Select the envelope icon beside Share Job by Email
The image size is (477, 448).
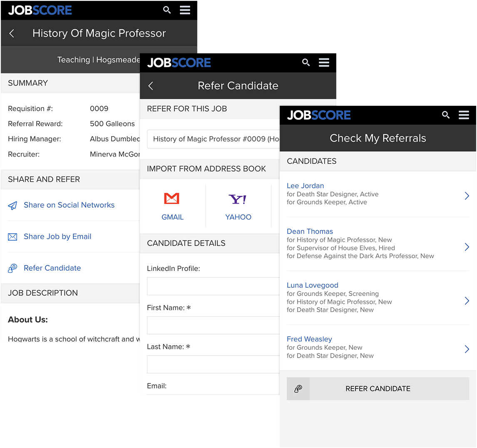coord(12,236)
